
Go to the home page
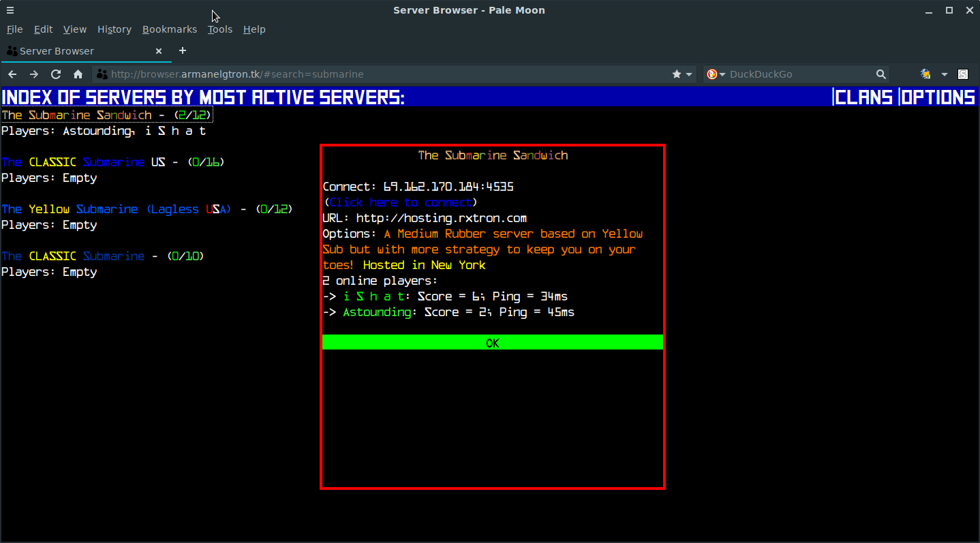[78, 74]
